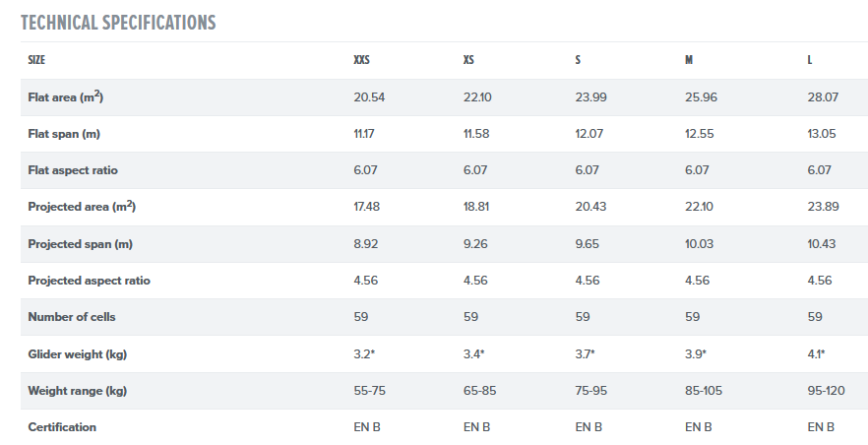
Task: Click the EN B certification under XXS
Action: tap(367, 427)
